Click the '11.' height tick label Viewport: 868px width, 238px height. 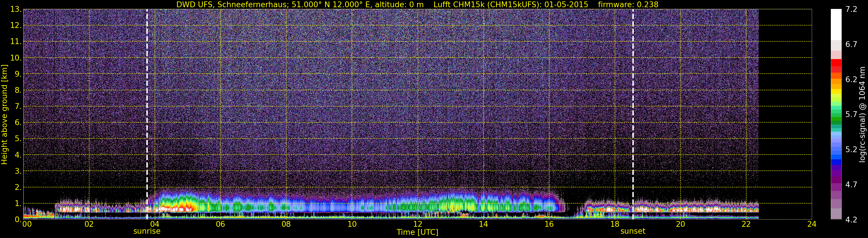pos(16,42)
